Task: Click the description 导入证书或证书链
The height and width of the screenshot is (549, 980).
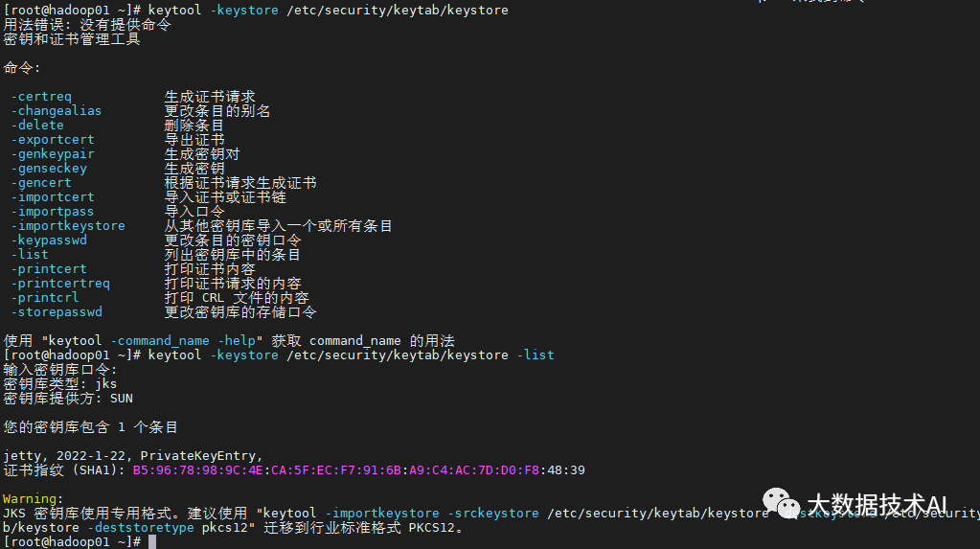Action: (x=225, y=197)
